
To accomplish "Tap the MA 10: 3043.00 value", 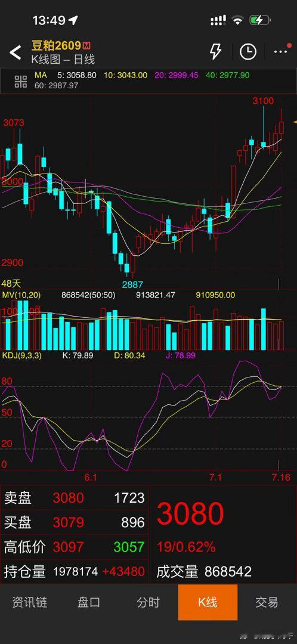I will coord(125,75).
